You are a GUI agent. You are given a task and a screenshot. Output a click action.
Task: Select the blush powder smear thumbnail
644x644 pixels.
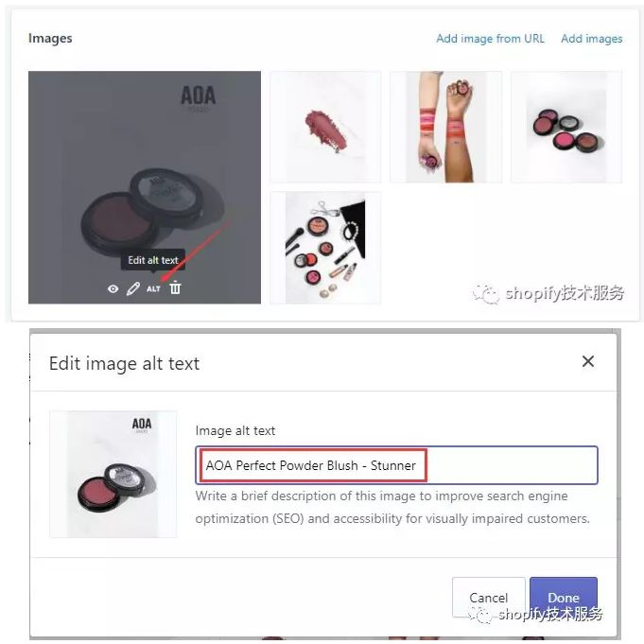tap(325, 127)
